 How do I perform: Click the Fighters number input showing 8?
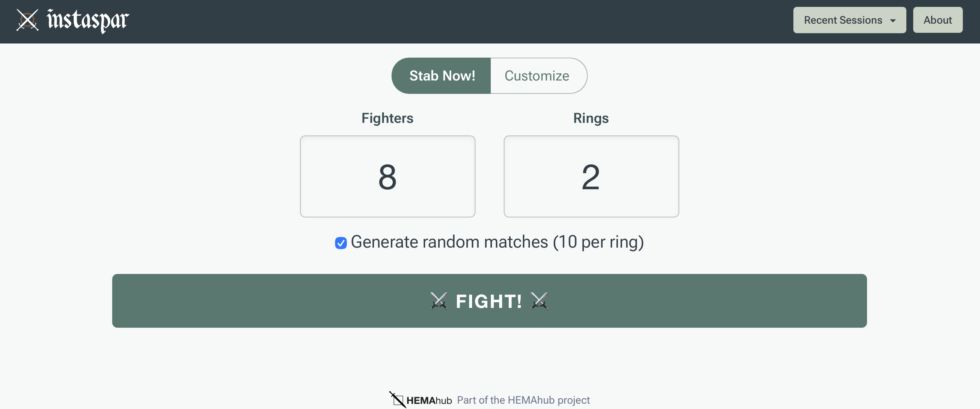pos(387,177)
